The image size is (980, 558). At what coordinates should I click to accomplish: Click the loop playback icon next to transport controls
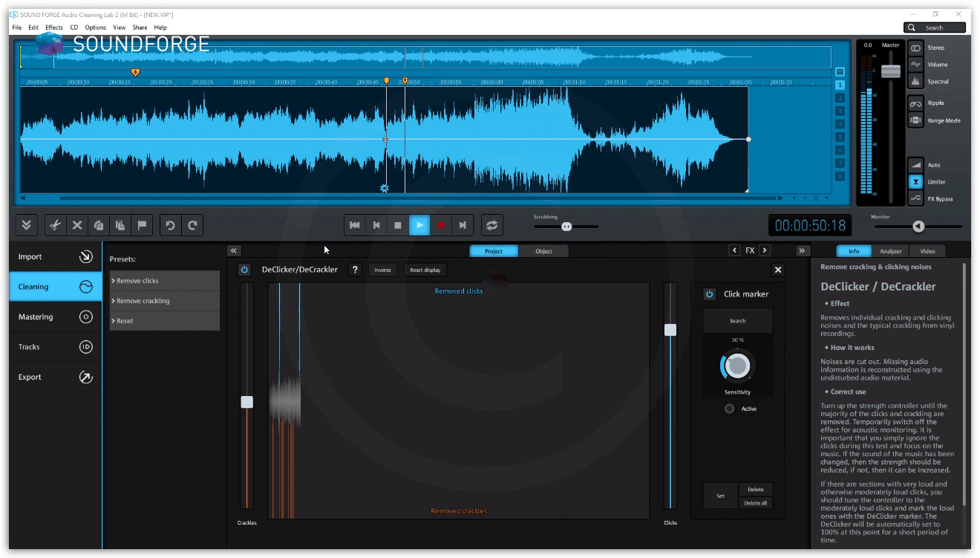491,225
